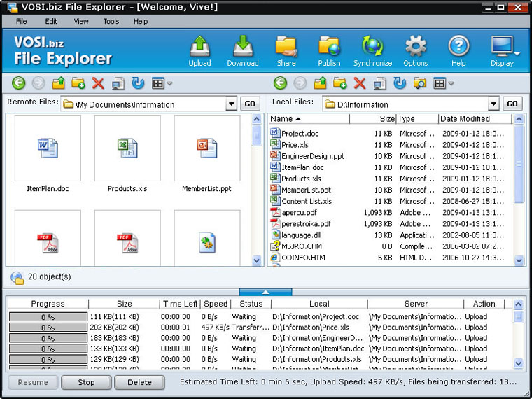The image size is (532, 399).
Task: Search folders in the local pane
Action: pyautogui.click(x=420, y=83)
